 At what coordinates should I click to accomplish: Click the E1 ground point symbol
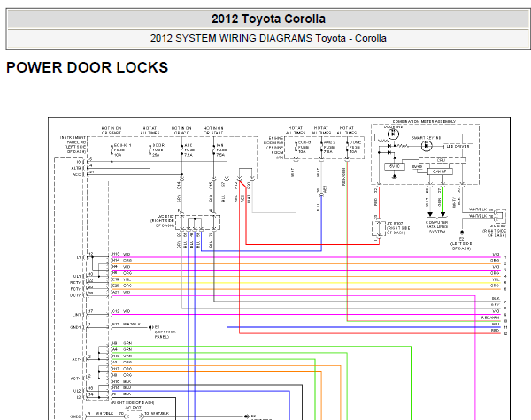(x=150, y=327)
